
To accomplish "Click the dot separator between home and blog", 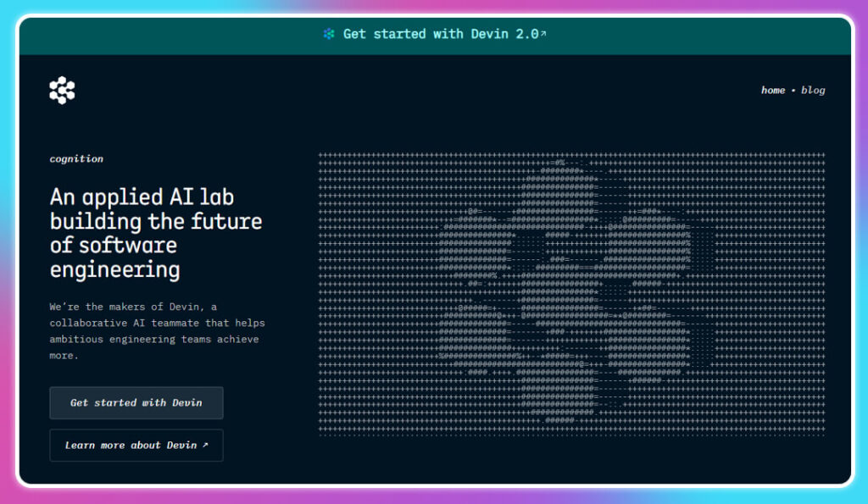I will point(793,90).
